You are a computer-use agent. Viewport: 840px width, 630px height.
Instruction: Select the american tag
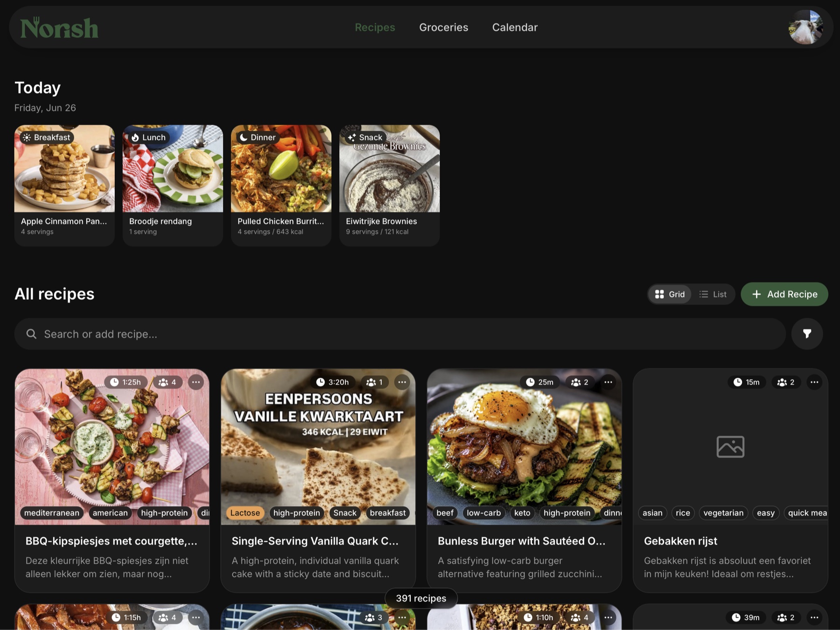(110, 513)
